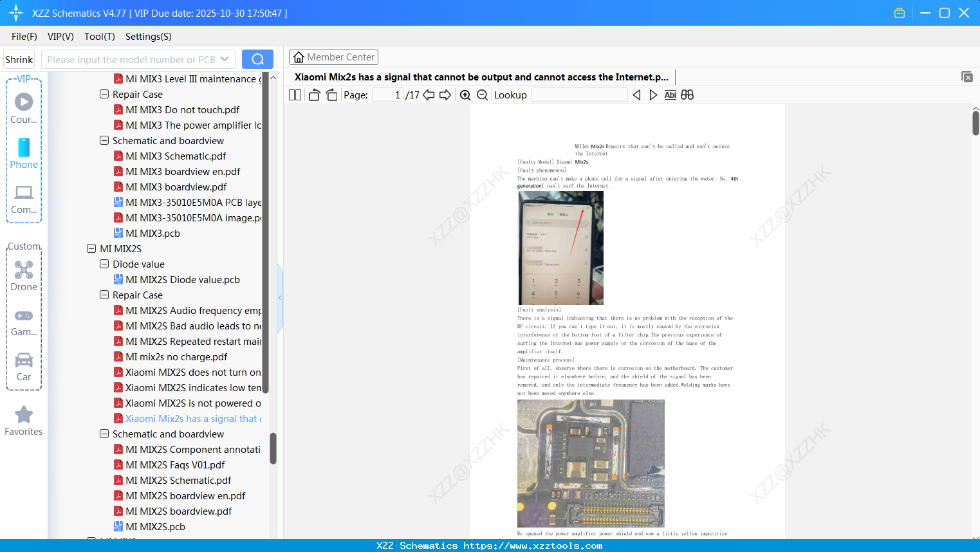Open the Settings(S) menu
The image size is (980, 552).
point(148,37)
